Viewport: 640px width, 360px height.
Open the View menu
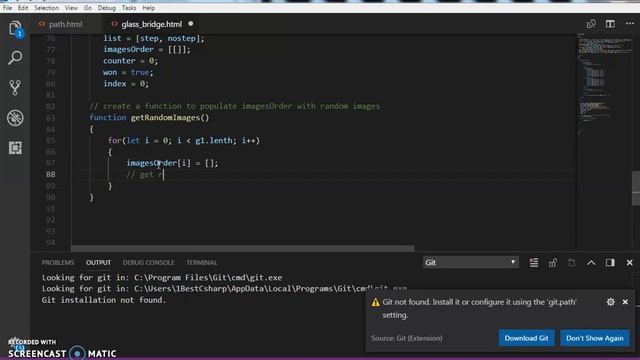(x=71, y=8)
